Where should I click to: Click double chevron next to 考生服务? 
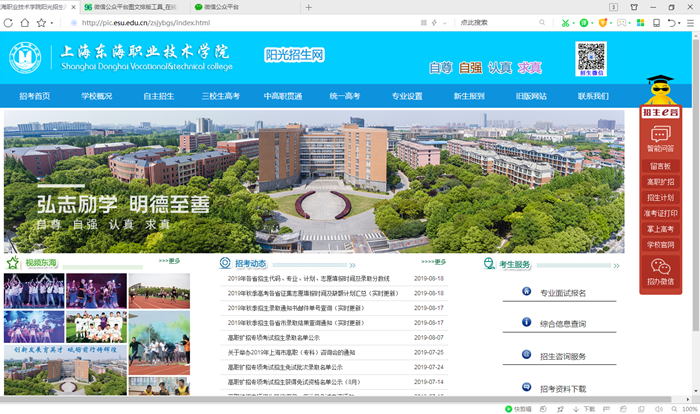(616, 266)
